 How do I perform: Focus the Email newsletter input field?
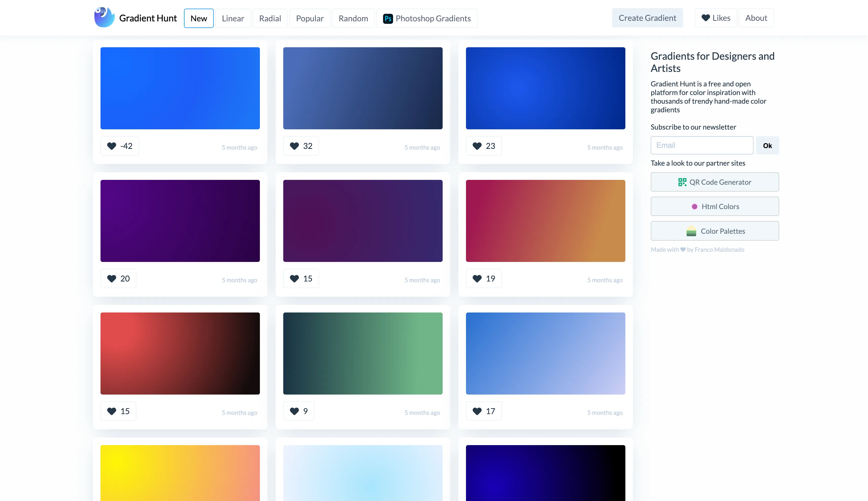coord(702,146)
